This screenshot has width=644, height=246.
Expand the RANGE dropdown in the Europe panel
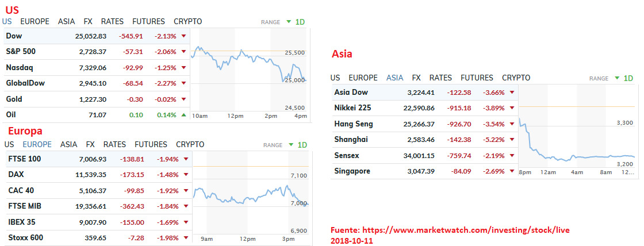pos(292,145)
